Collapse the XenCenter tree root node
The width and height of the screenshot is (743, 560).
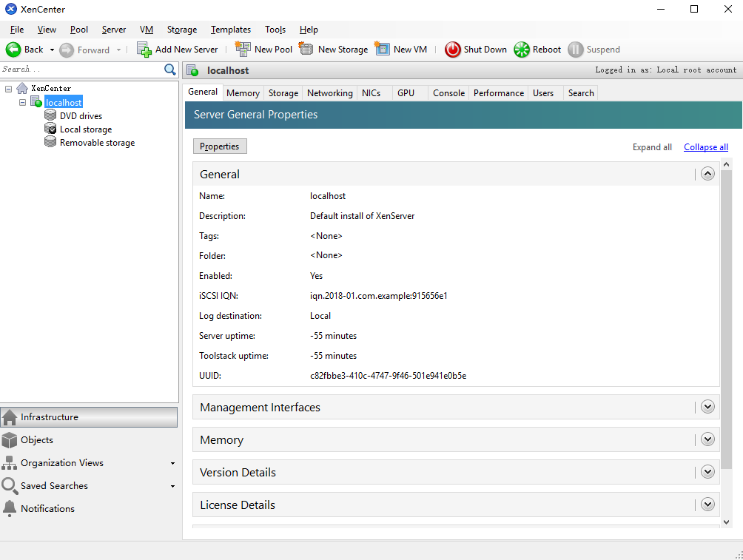tap(9, 89)
